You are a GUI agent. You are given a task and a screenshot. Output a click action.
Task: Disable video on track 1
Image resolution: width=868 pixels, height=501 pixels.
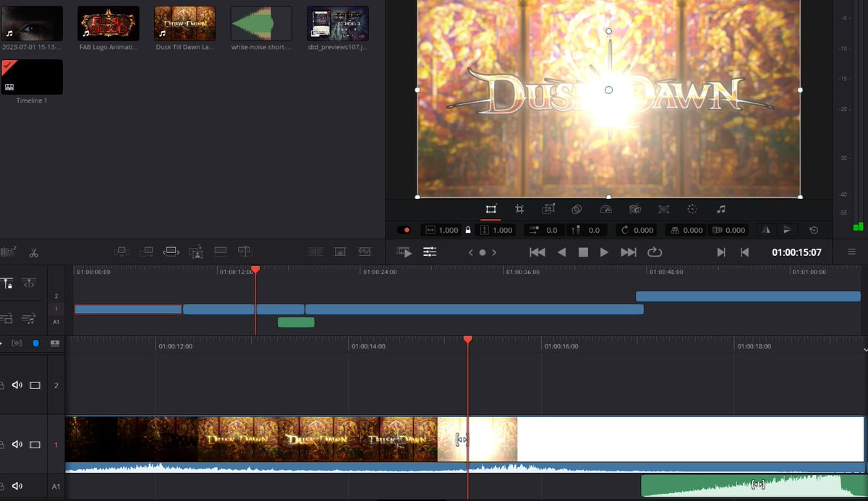pyautogui.click(x=35, y=444)
